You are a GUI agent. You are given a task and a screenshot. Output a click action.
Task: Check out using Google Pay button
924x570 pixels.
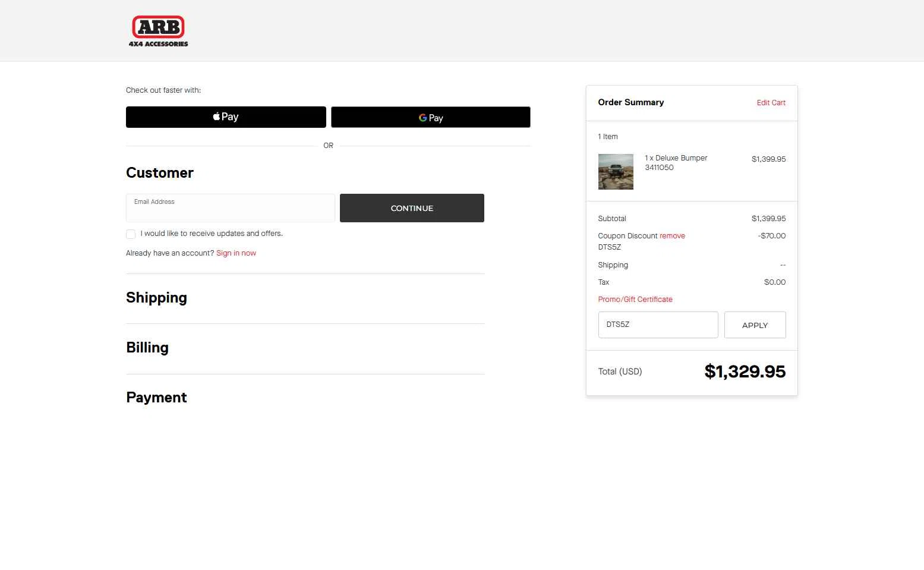431,117
